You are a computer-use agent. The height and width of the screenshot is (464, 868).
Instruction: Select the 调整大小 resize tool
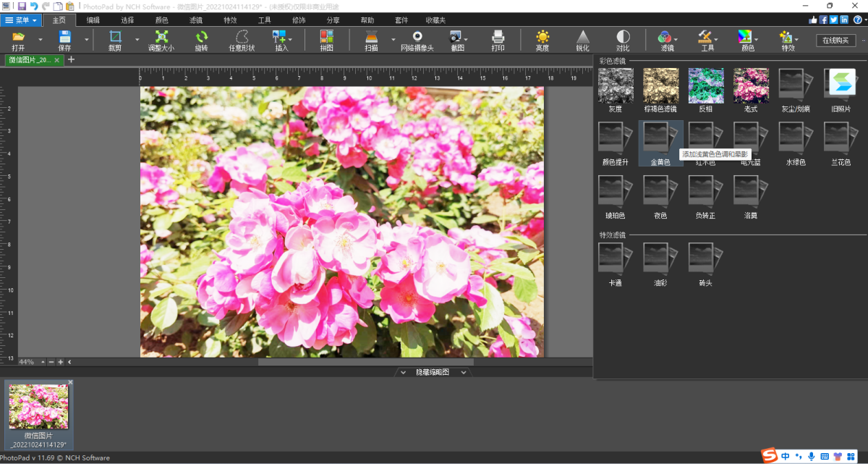point(161,37)
